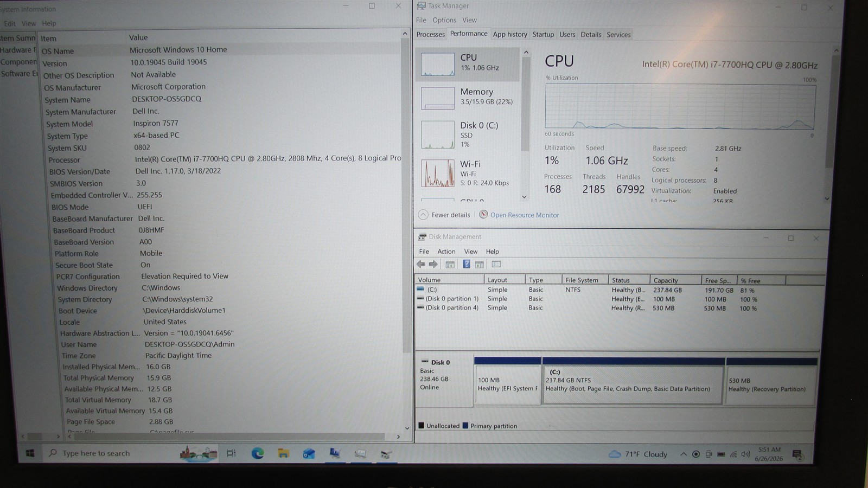Select Disk 0 (C:) in the Task Manager sidebar

[x=468, y=134]
